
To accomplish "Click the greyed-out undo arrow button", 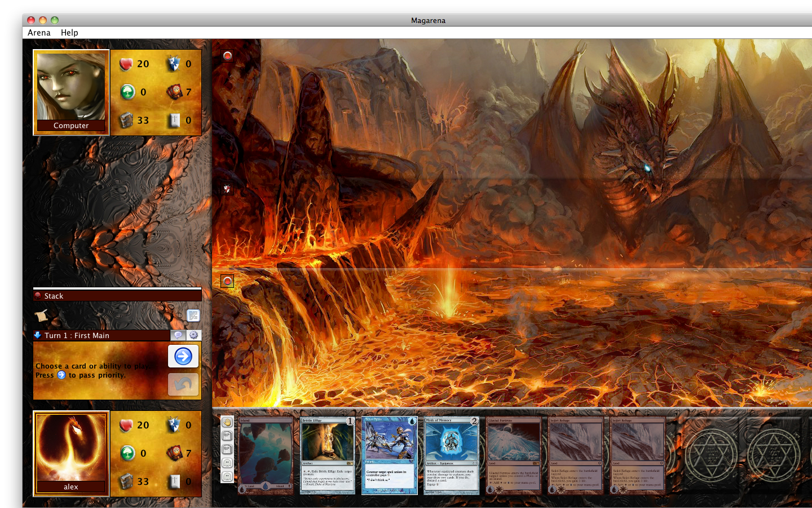I will click(x=183, y=384).
